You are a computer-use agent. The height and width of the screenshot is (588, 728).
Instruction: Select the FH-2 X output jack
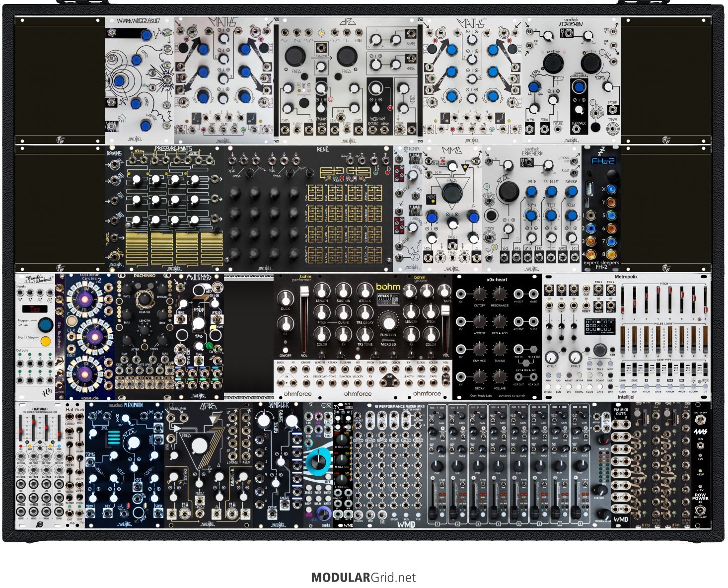611,189
